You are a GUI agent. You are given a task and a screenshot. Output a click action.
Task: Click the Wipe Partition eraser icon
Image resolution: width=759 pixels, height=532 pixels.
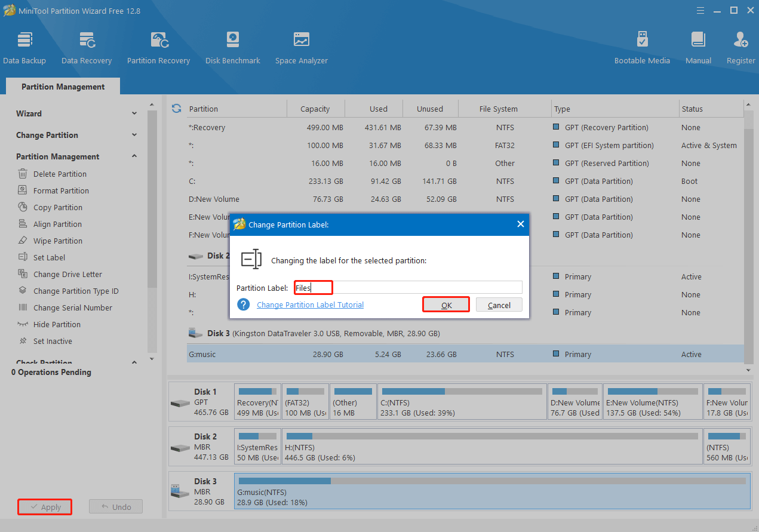click(x=23, y=241)
